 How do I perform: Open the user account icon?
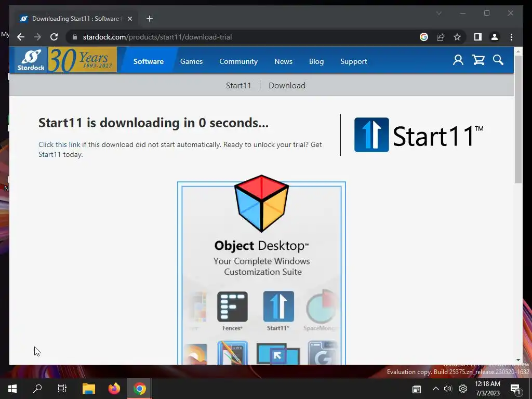[458, 60]
